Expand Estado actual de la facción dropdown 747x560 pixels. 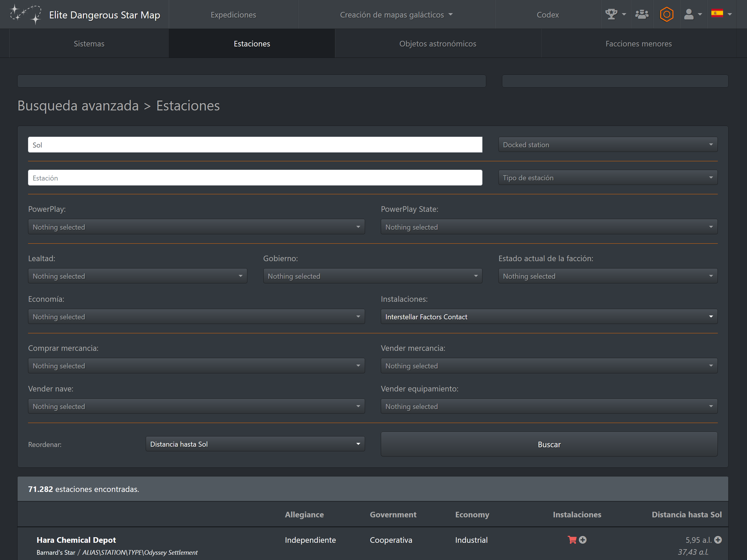pyautogui.click(x=608, y=276)
